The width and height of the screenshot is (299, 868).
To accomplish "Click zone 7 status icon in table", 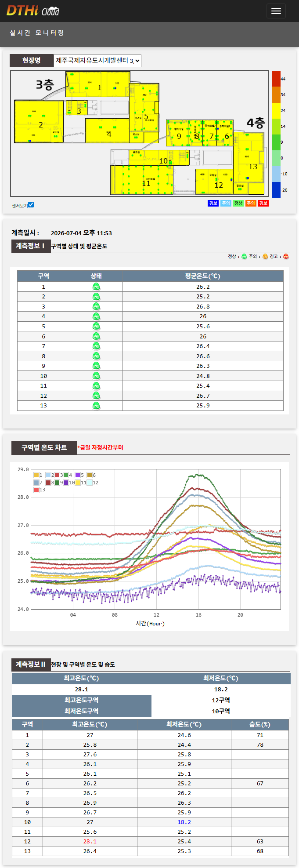I will coord(96,346).
